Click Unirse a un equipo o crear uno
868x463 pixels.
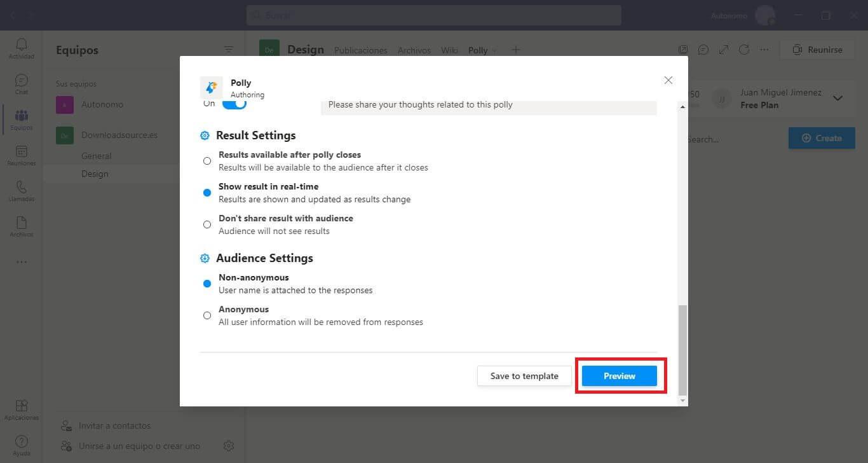pos(139,446)
